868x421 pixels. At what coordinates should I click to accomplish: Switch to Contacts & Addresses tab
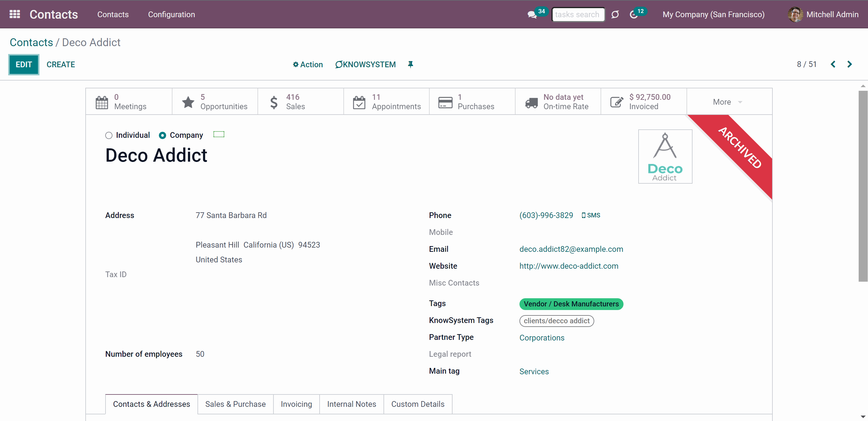(x=151, y=404)
